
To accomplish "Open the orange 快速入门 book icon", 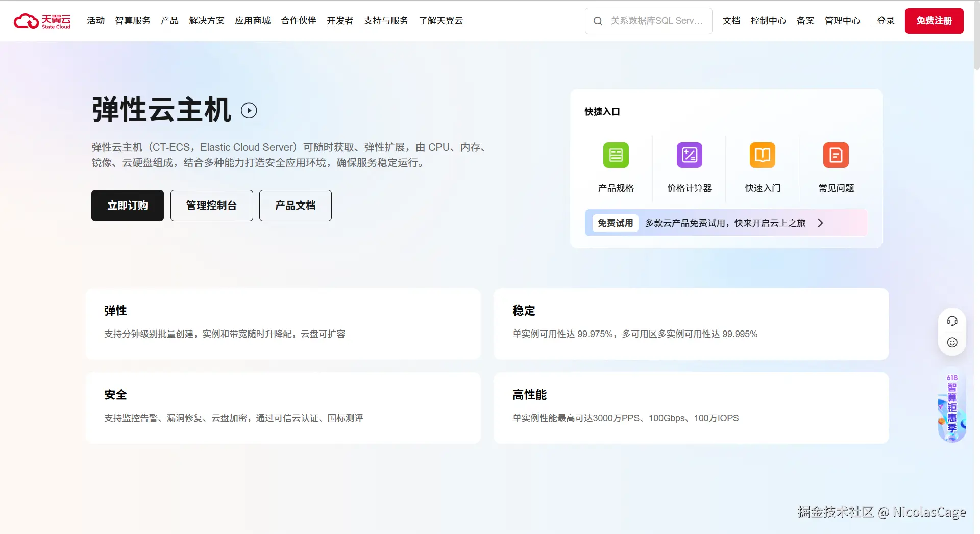I will [763, 155].
